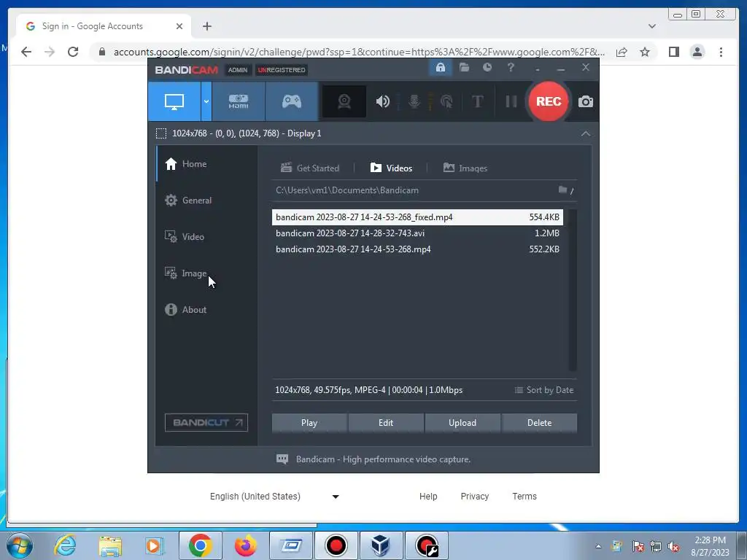Viewport: 747px width, 560px height.
Task: Click the lock icon in Bandicam title bar
Action: click(x=440, y=68)
